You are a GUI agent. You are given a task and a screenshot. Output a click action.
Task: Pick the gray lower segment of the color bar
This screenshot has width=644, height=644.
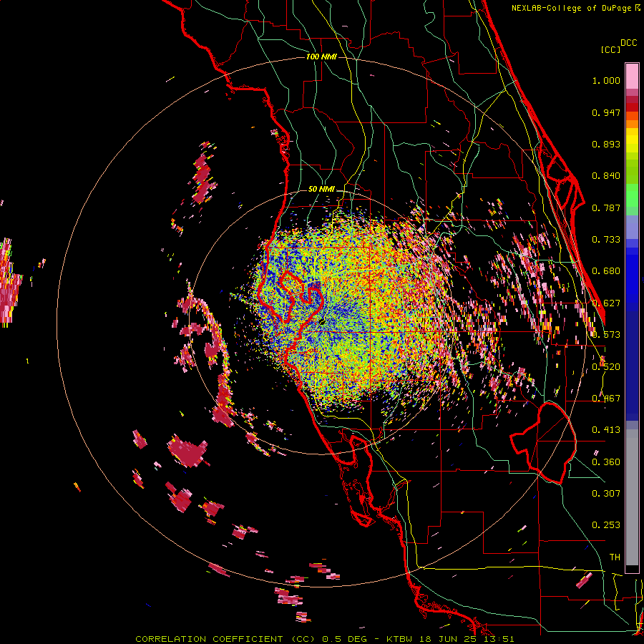pos(632,497)
